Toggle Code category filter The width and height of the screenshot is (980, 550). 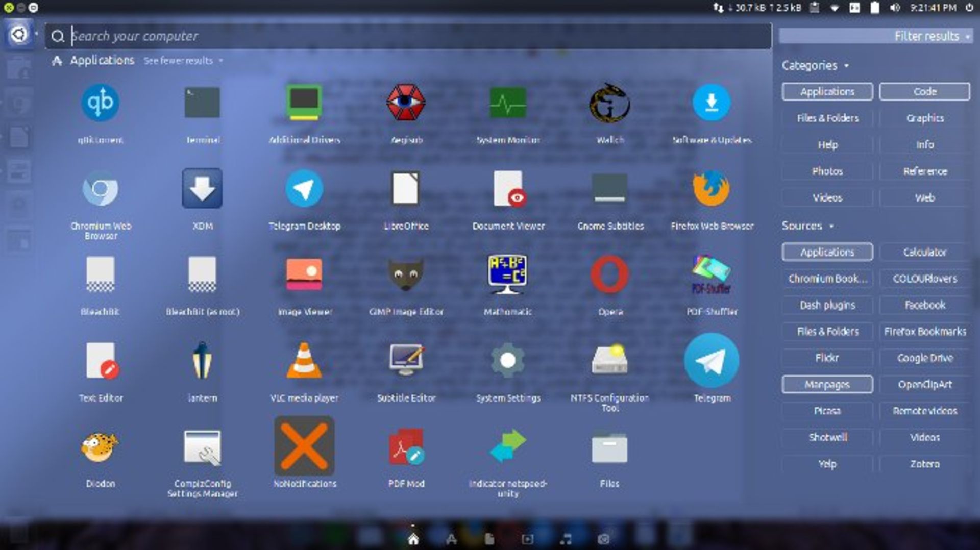924,92
